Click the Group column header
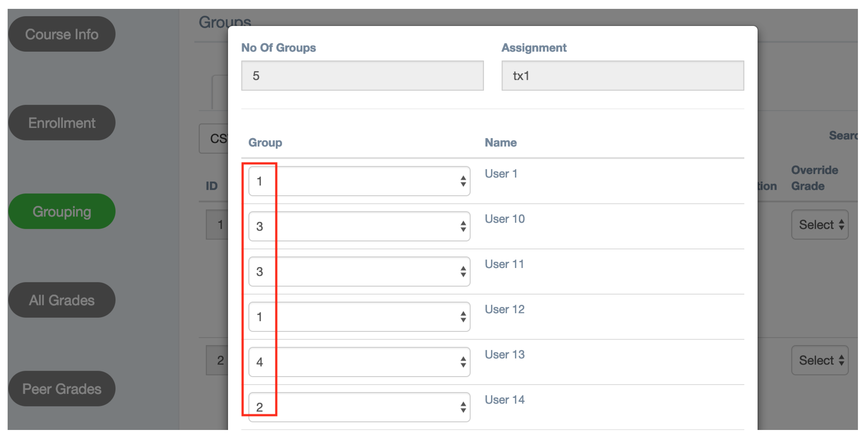The width and height of the screenshot is (868, 437). pos(265,143)
